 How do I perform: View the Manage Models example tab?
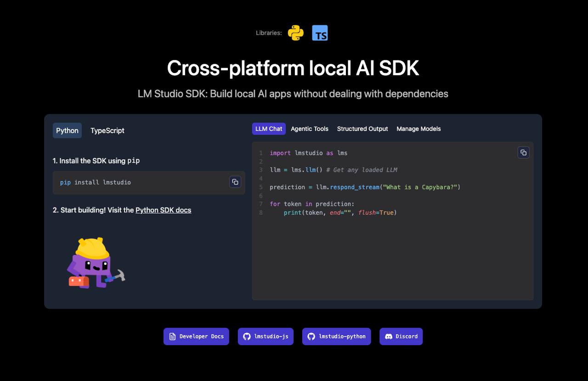[418, 129]
